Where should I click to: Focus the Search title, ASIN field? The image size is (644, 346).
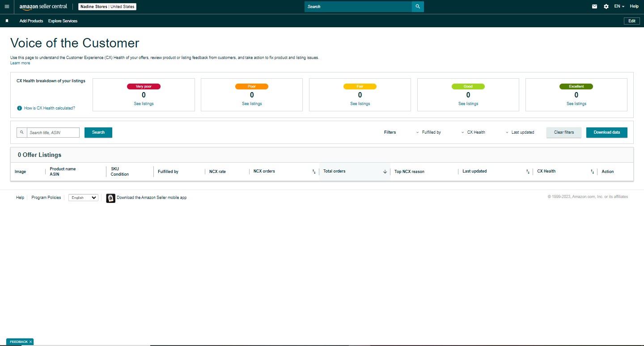coord(53,132)
